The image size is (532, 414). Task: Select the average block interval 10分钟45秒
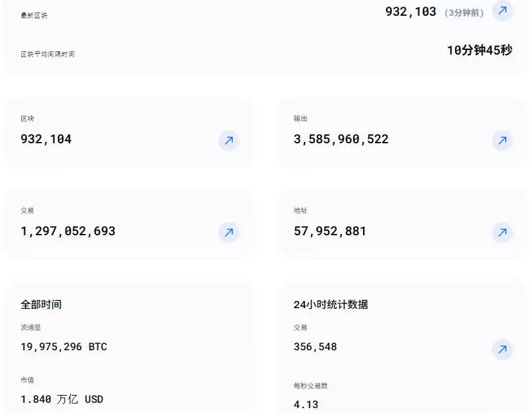(480, 49)
